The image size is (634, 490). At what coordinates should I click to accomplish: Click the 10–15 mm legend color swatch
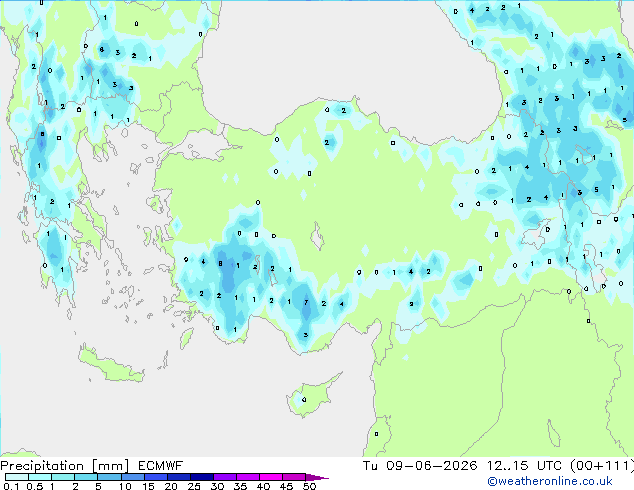coord(133,477)
